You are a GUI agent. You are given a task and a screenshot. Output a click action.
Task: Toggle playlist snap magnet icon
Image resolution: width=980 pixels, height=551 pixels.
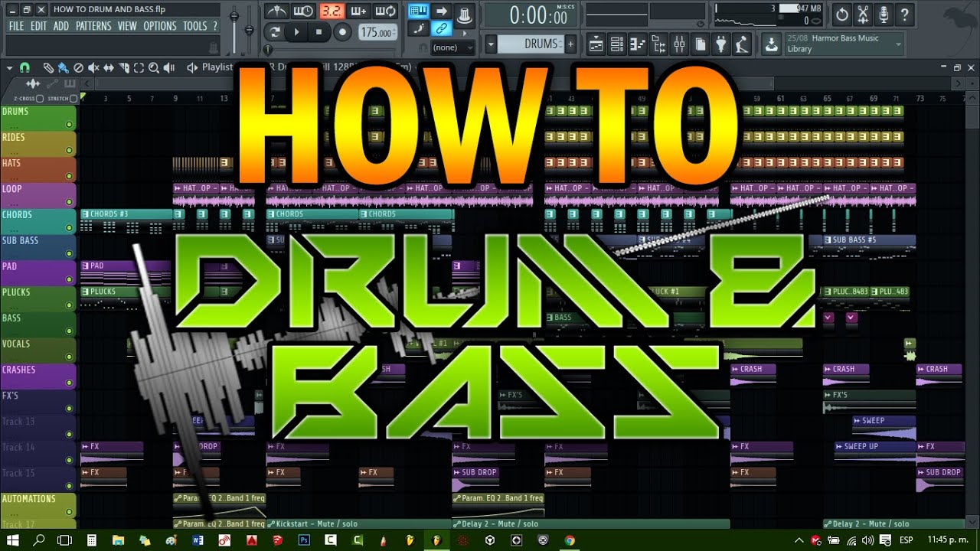[24, 67]
